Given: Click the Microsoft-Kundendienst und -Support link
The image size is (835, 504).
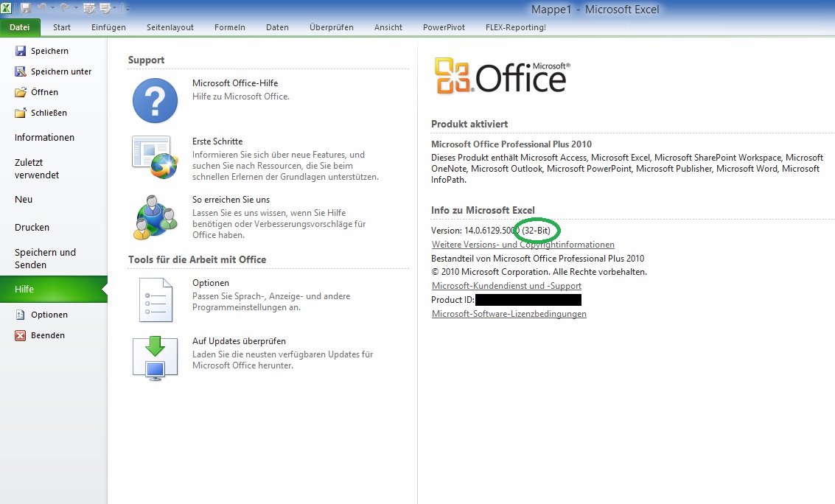Looking at the screenshot, I should 506,286.
